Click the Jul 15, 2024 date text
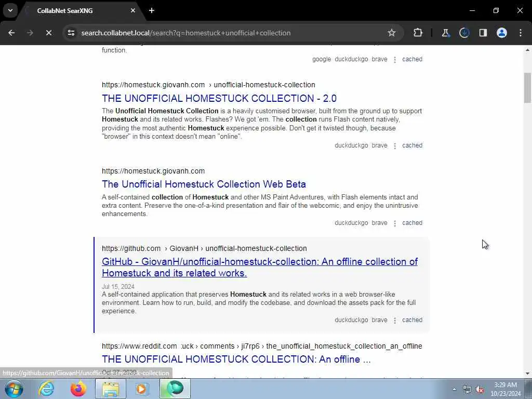532x399 pixels. [x=118, y=287]
